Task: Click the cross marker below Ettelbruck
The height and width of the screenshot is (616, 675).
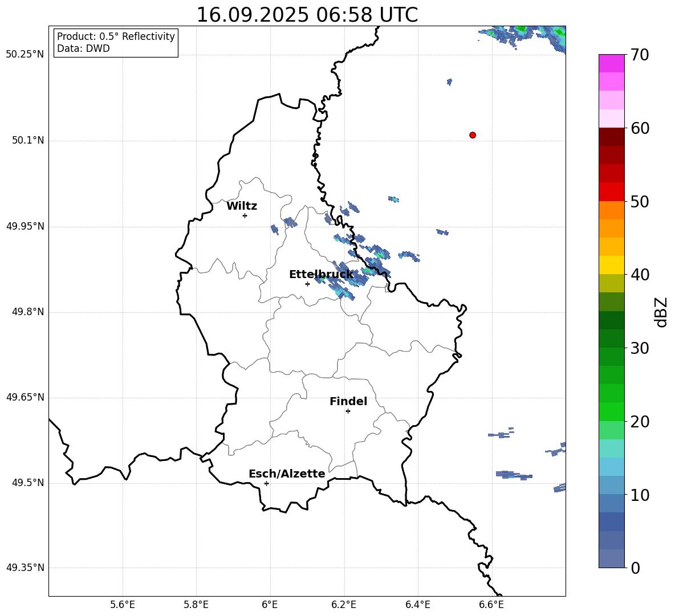Action: point(307,284)
